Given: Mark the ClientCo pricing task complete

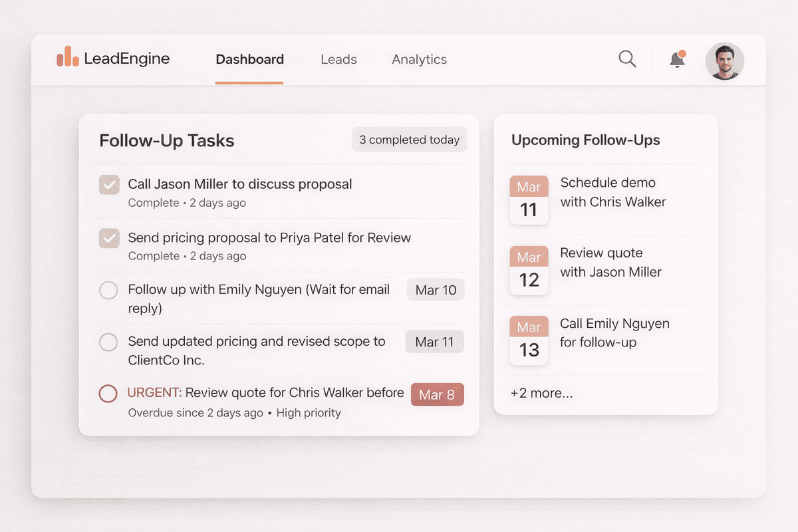Looking at the screenshot, I should pyautogui.click(x=108, y=342).
